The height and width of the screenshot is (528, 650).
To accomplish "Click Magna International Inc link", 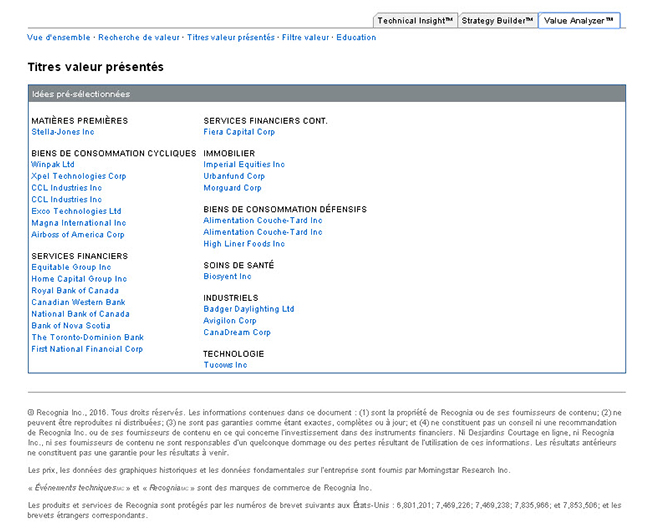I will point(79,223).
